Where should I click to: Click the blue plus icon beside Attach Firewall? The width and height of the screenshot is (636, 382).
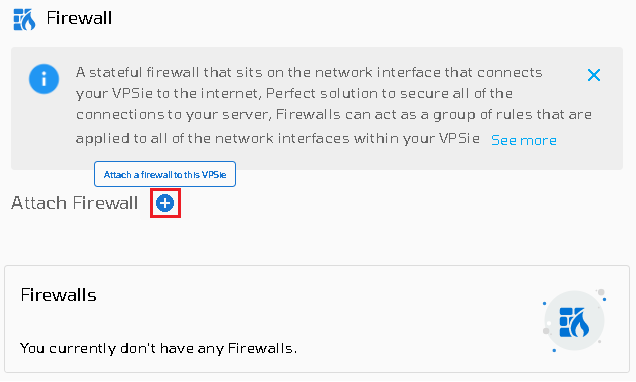click(165, 203)
